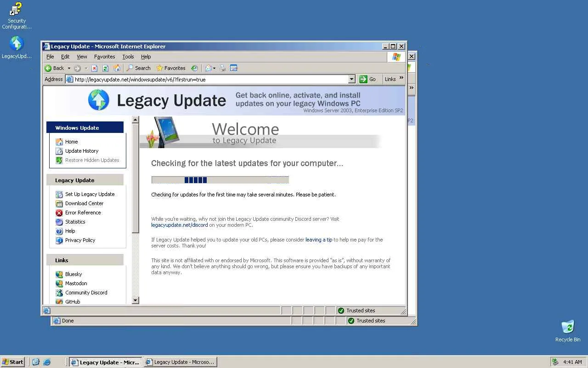Image resolution: width=588 pixels, height=368 pixels.
Task: Click the Bluesky sidebar icon
Action: pyautogui.click(x=59, y=274)
